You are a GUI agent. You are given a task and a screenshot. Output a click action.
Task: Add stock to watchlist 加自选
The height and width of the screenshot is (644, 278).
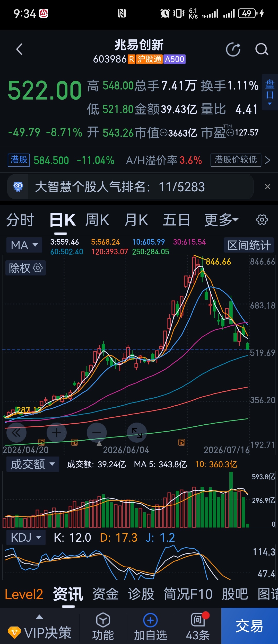pyautogui.click(x=151, y=626)
